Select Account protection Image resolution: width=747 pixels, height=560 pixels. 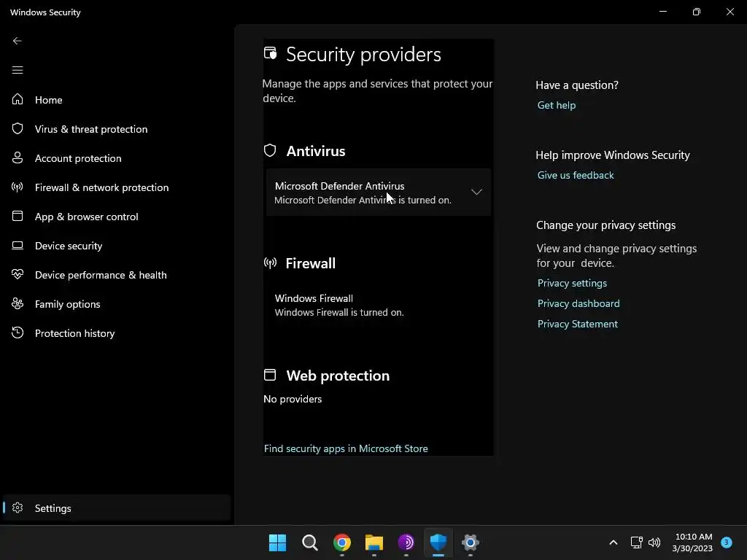click(117, 158)
